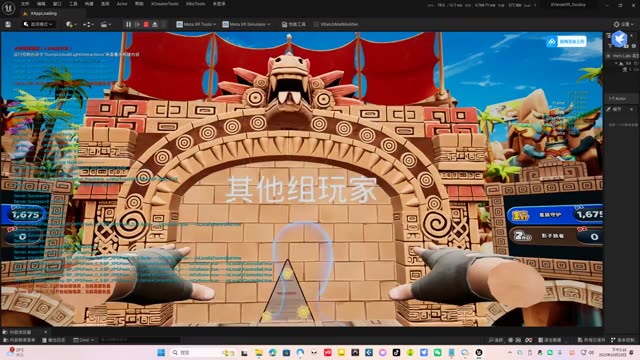The image size is (640, 360).
Task: Open the 窗口 (Window) menu
Action: 57,4
